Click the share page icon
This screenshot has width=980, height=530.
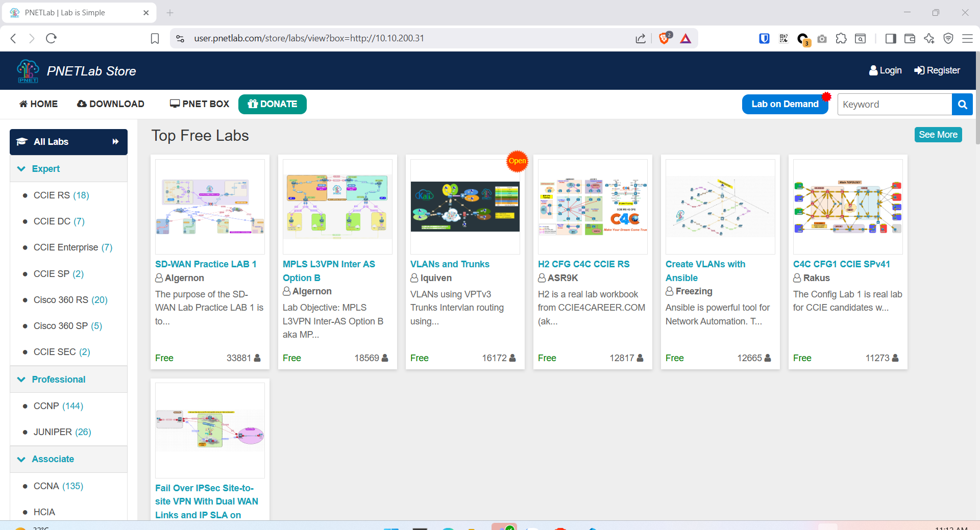[641, 38]
